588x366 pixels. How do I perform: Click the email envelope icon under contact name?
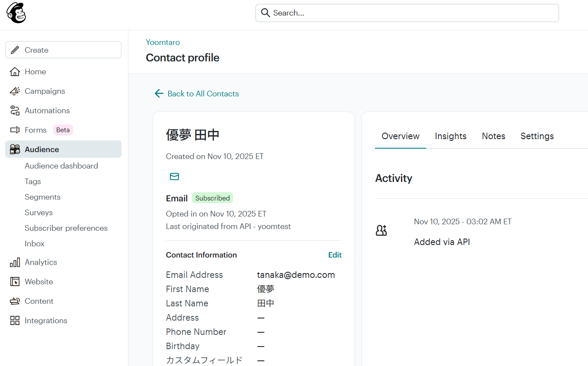click(174, 176)
